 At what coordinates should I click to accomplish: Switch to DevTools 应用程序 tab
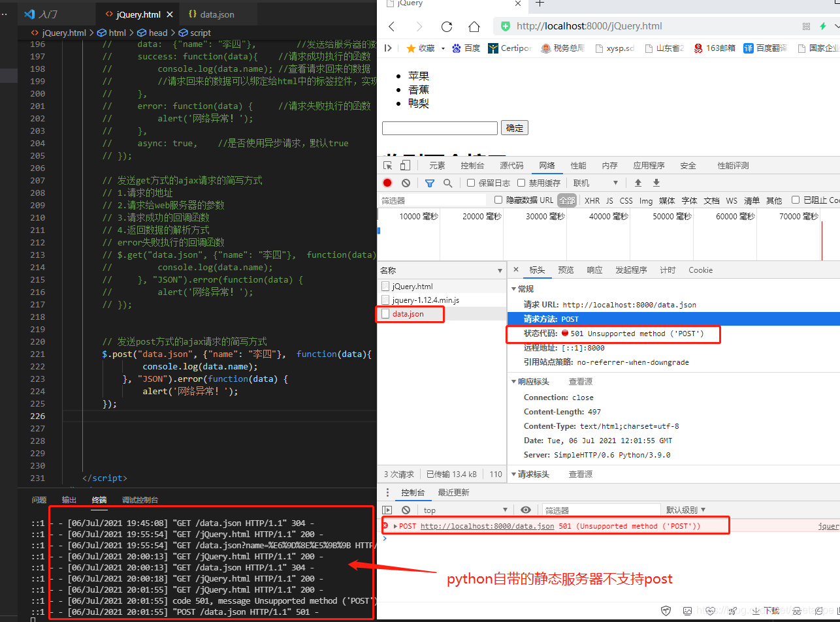pyautogui.click(x=649, y=166)
